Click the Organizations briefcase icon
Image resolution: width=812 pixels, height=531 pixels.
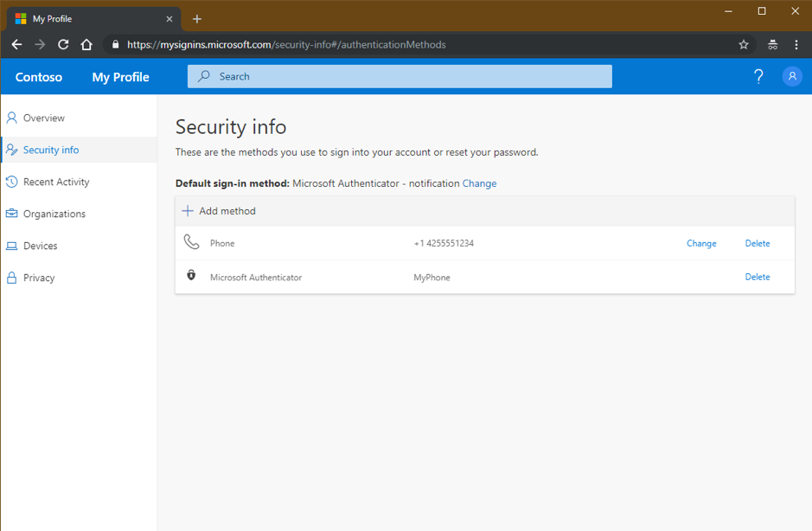10,214
